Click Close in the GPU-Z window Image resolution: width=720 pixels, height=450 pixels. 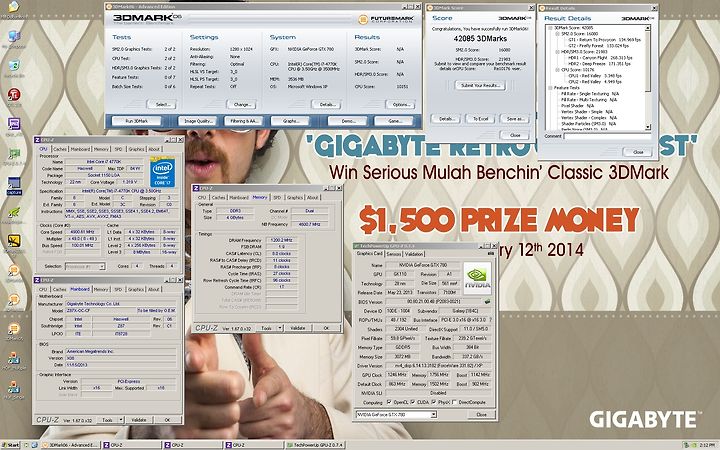pyautogui.click(x=481, y=415)
